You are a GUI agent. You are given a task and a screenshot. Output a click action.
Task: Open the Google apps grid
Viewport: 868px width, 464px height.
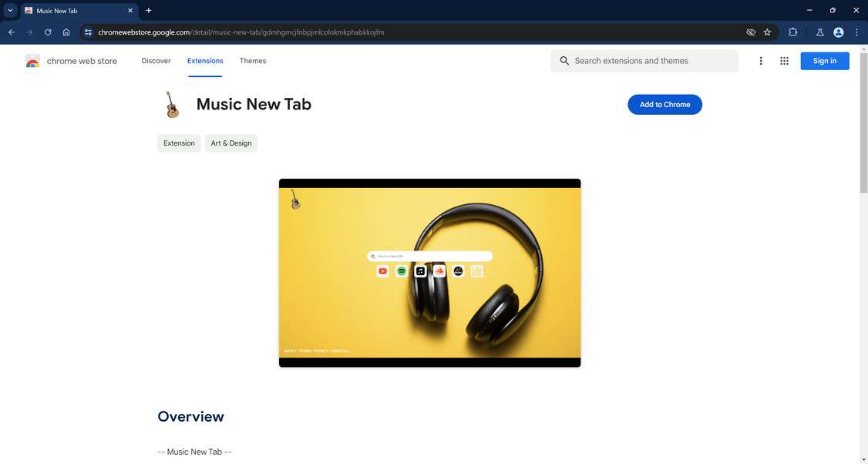coord(784,60)
